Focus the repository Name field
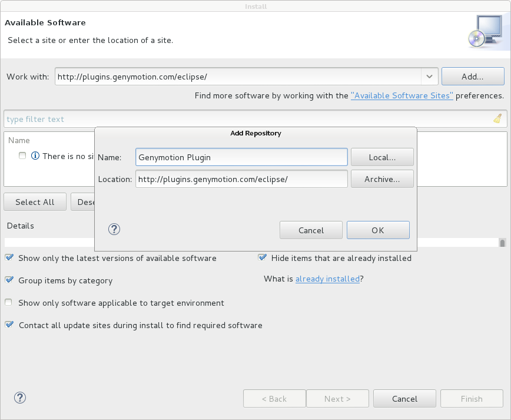 [241, 157]
